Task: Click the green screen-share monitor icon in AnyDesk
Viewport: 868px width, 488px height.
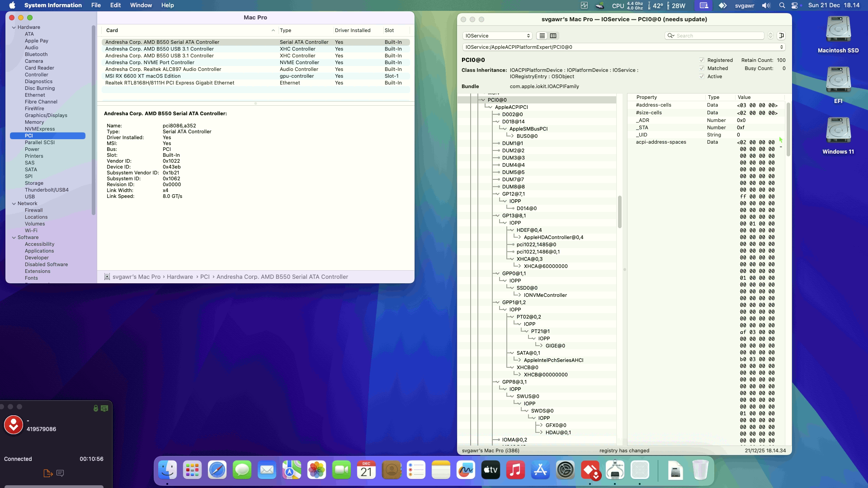Action: click(x=104, y=408)
